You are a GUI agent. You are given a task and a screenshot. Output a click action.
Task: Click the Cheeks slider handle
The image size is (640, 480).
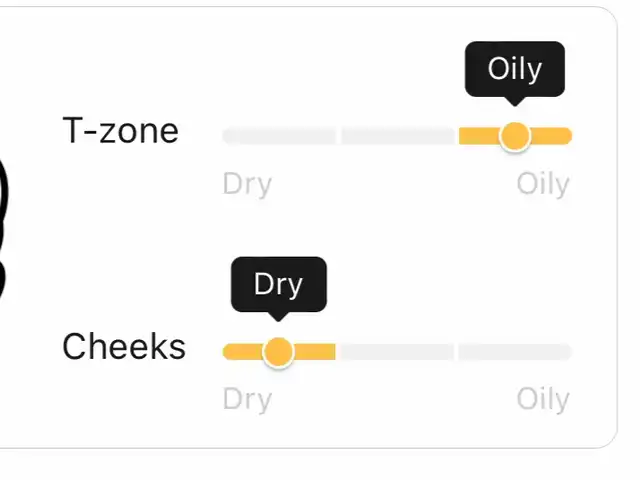coord(278,352)
